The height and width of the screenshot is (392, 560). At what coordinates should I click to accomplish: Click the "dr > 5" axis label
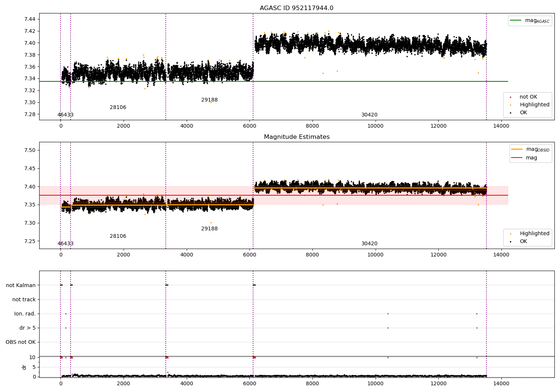[28, 328]
